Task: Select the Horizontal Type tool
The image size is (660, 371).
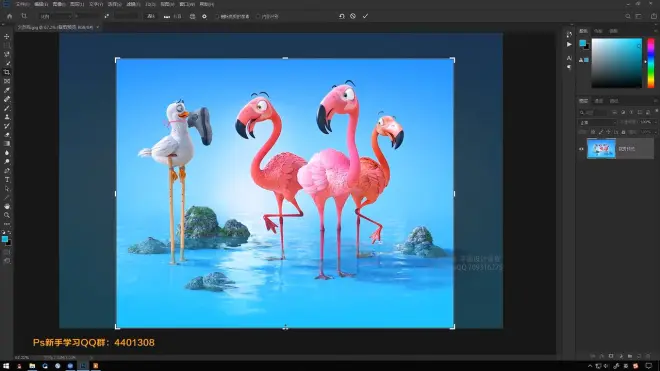Action: click(x=7, y=180)
